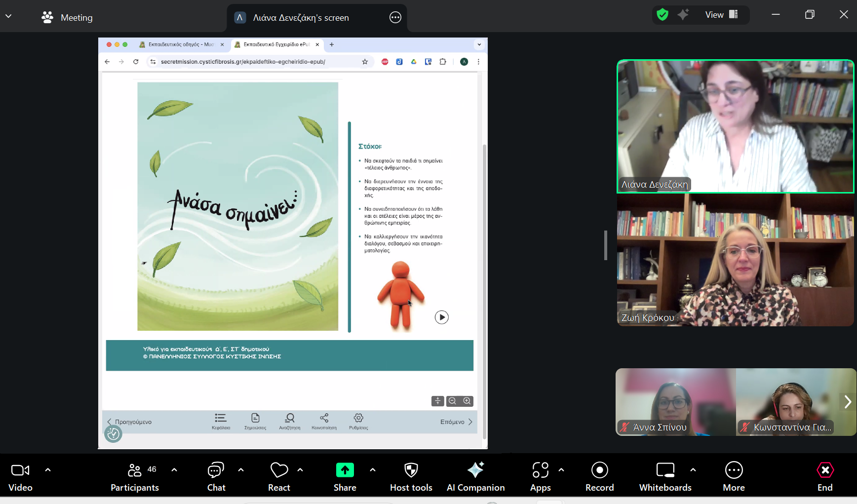
Task: Toggle the Video camera on or off
Action: point(20,476)
